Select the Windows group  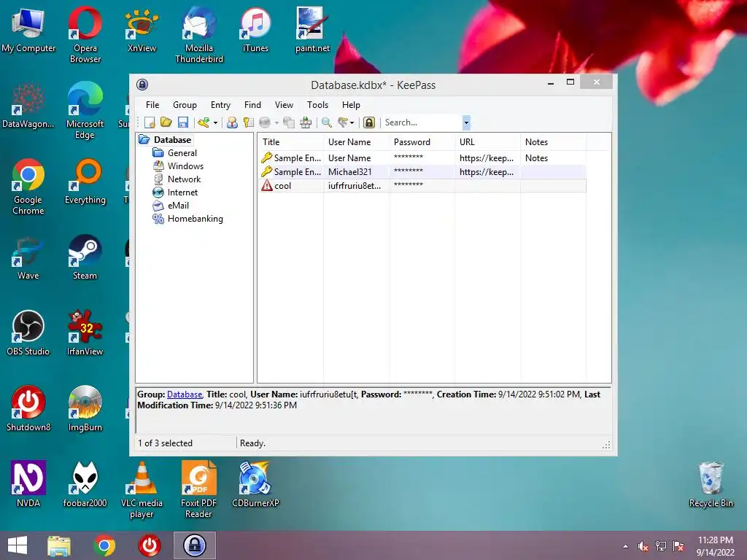[185, 166]
